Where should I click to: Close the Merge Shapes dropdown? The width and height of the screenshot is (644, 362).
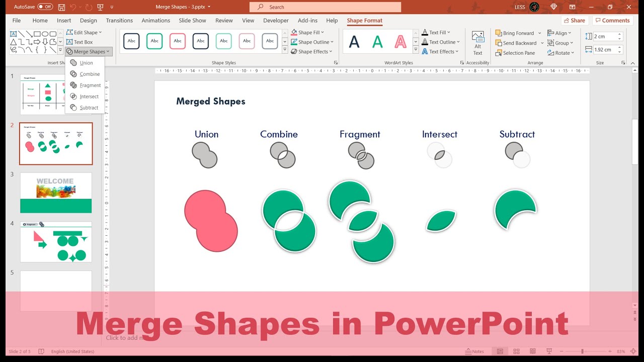point(89,52)
